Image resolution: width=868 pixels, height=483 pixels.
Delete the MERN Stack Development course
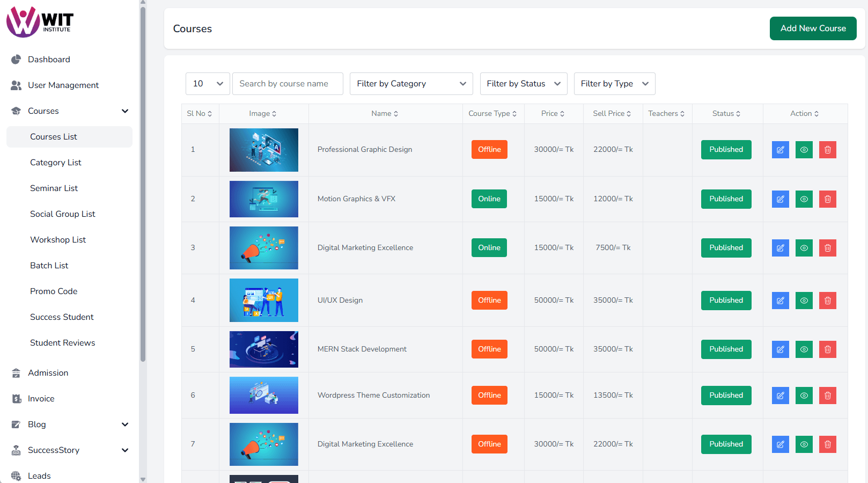tap(827, 349)
